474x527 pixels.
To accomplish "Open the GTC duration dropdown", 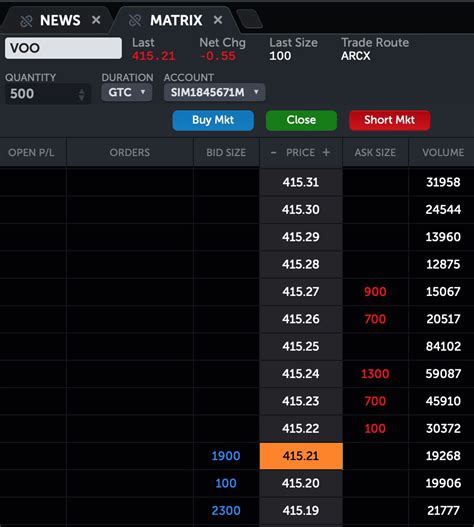I will coord(127,92).
